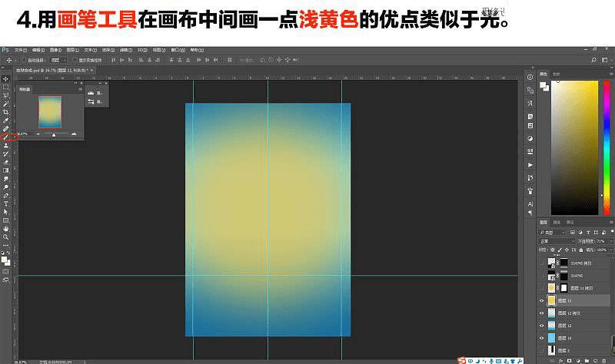Screen dimensions: 615x364
Task: Select the Move tool in the toolbox
Action: tap(6, 79)
